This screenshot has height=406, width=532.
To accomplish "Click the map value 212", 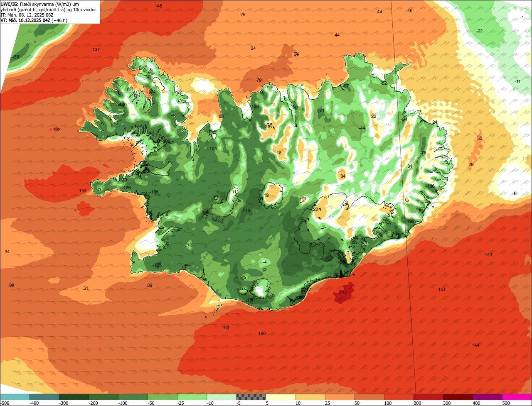I will click(343, 293).
